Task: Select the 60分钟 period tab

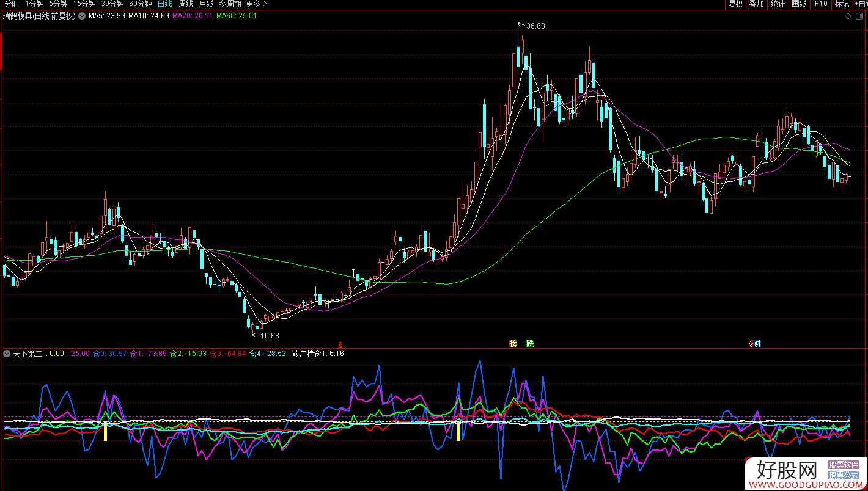Action: pos(141,4)
